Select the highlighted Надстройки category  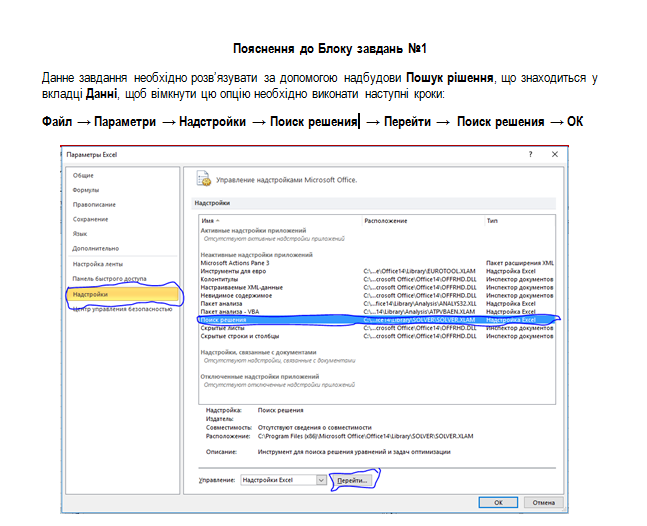point(90,294)
